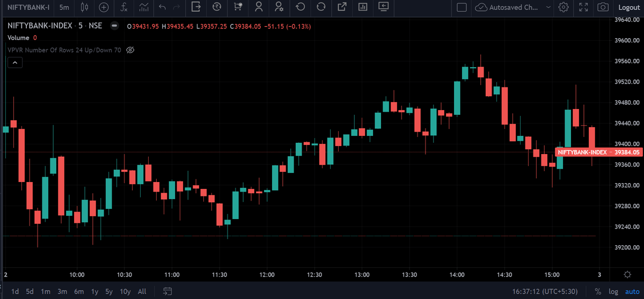
Task: Set range to 1m
Action: (x=46, y=291)
